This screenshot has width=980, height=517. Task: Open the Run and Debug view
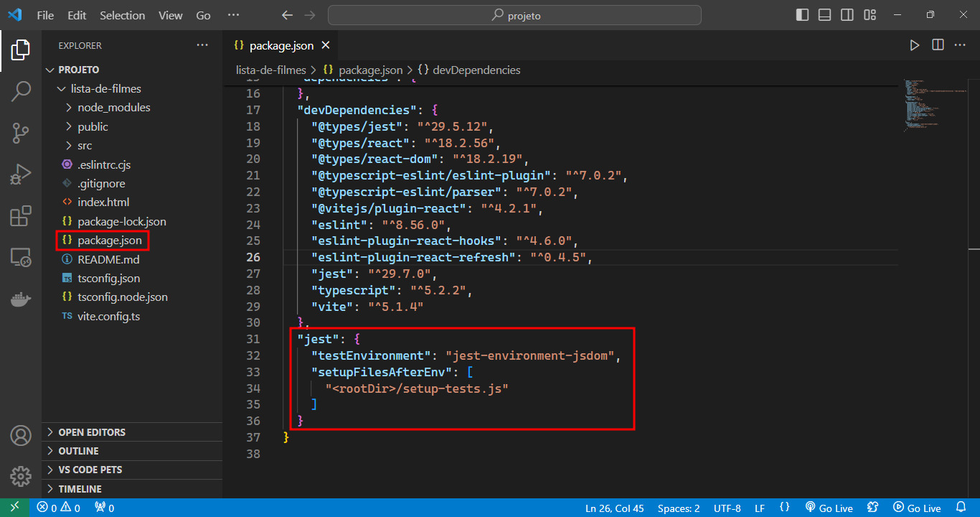pos(21,174)
